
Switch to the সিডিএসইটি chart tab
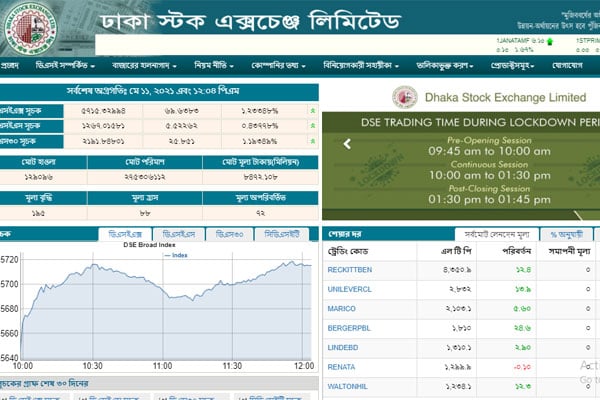coord(282,234)
